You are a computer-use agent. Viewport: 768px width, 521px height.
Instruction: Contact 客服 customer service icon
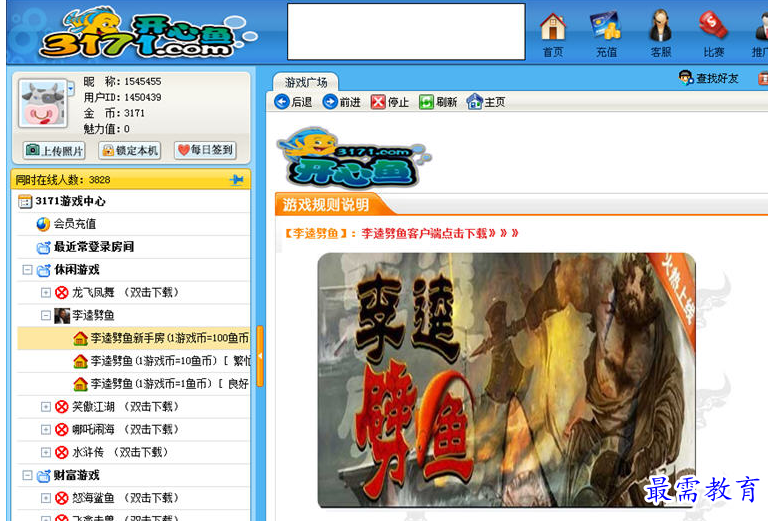660,34
